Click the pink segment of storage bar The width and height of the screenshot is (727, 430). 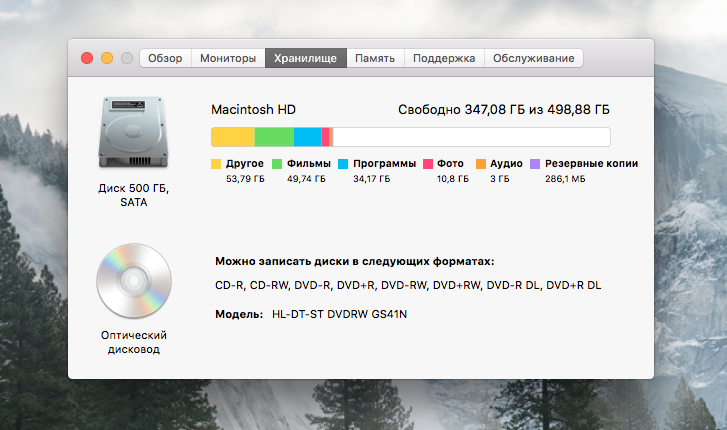click(325, 137)
